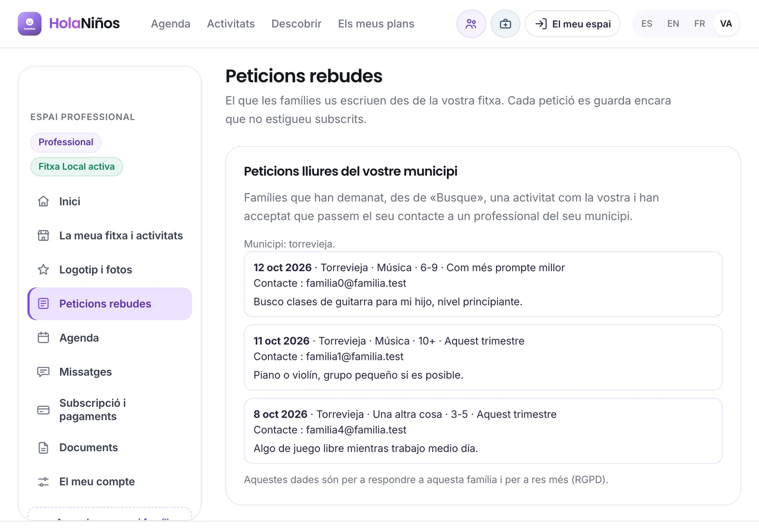Click the HolaNiños logo icon
This screenshot has height=532, width=759.
pos(29,24)
